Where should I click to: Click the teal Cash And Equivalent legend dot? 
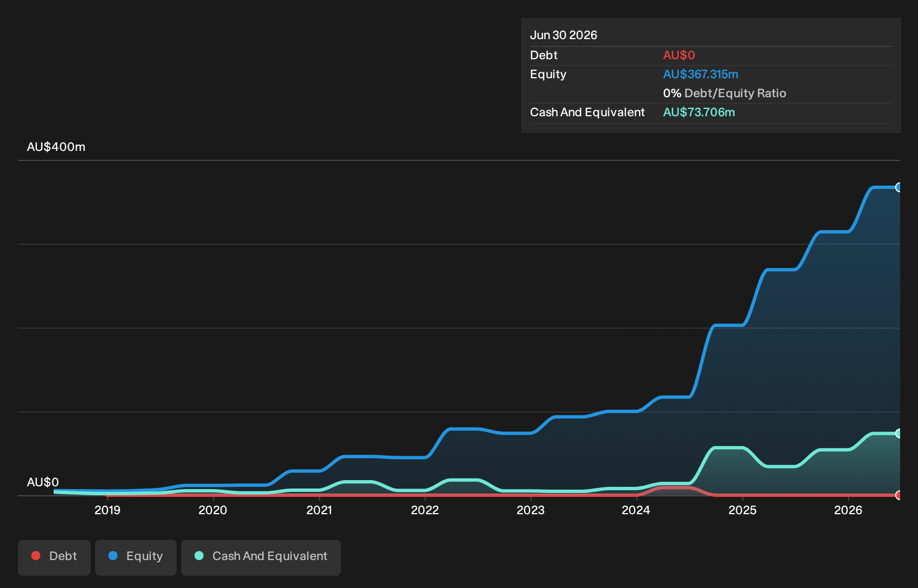point(199,556)
